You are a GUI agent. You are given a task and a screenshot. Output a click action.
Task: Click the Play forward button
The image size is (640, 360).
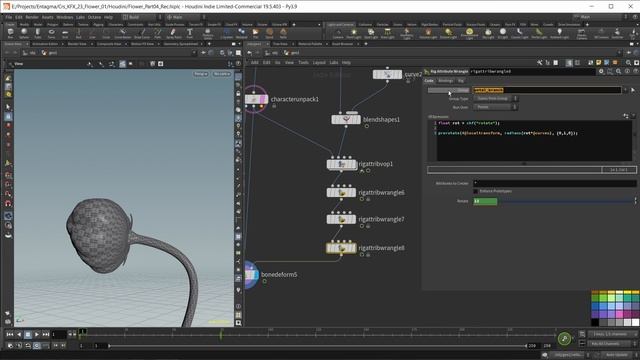tap(37, 335)
